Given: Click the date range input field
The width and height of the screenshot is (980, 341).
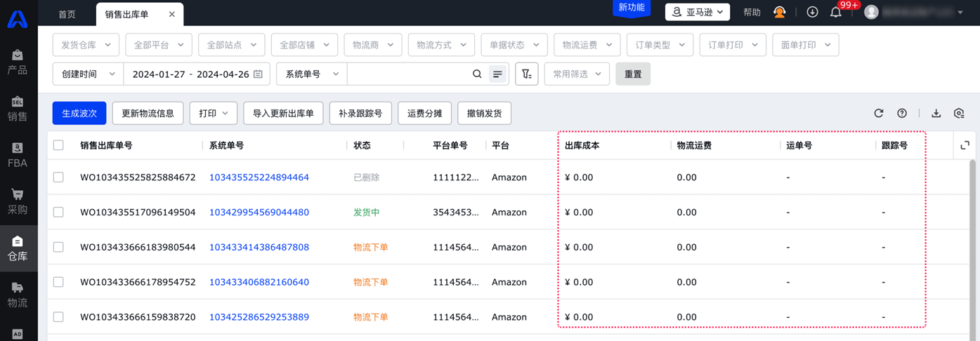Looking at the screenshot, I should [x=190, y=74].
